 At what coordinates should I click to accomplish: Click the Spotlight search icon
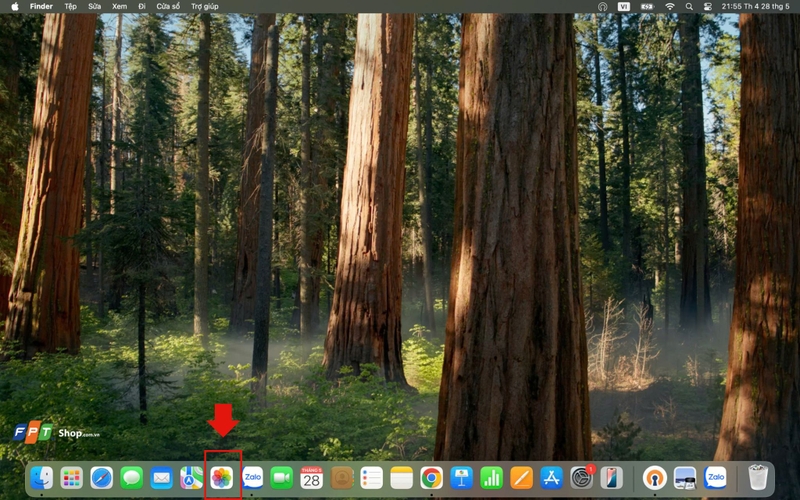coord(689,6)
